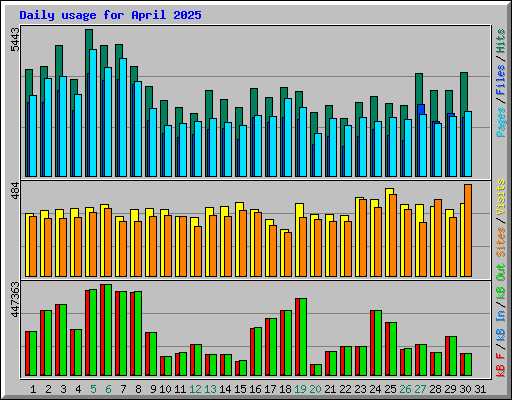
Task: Select day label 14 on the x-axis
Action: (x=225, y=389)
